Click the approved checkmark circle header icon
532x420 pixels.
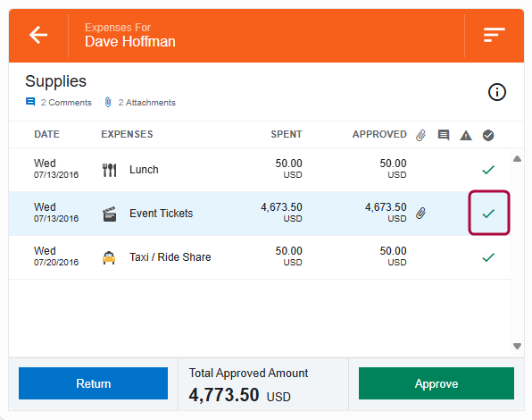488,135
